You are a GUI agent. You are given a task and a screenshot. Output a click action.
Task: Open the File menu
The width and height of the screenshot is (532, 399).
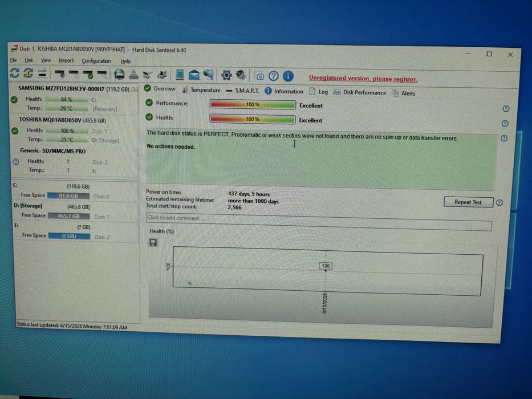pyautogui.click(x=13, y=60)
